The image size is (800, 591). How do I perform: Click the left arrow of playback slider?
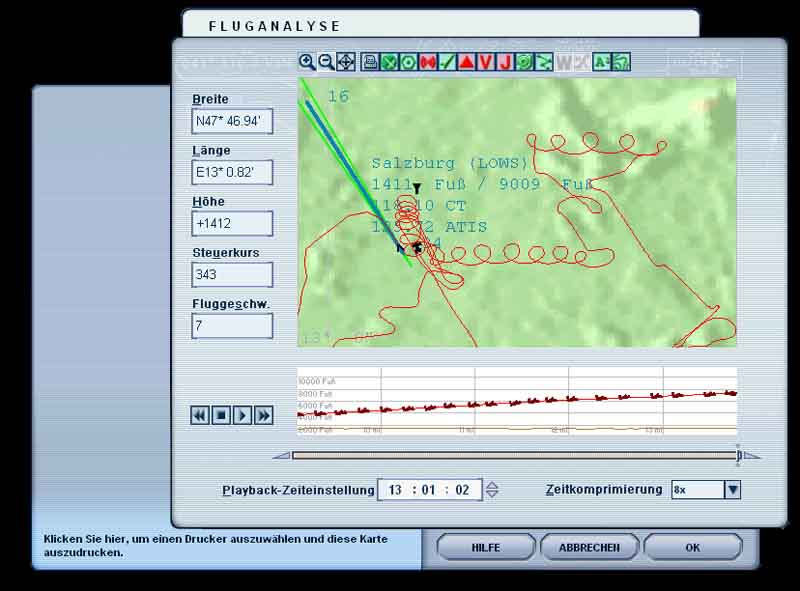click(281, 455)
